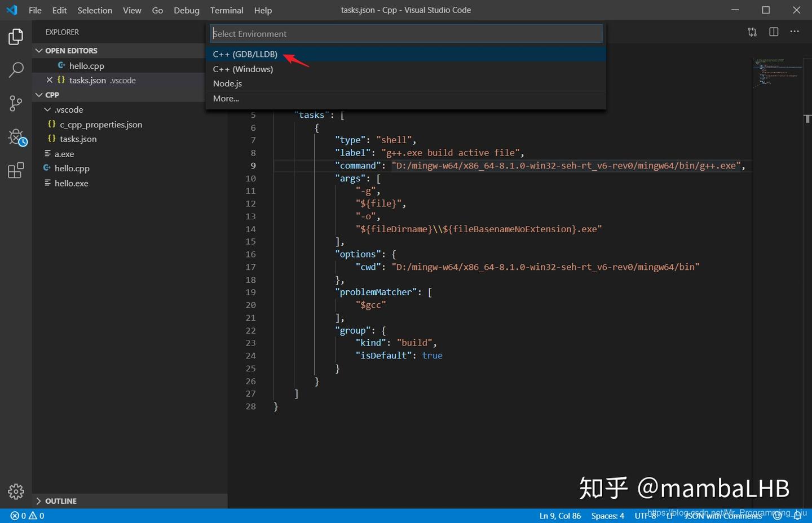Open the Manage gear icon
Viewport: 812px width, 523px height.
coord(15,491)
